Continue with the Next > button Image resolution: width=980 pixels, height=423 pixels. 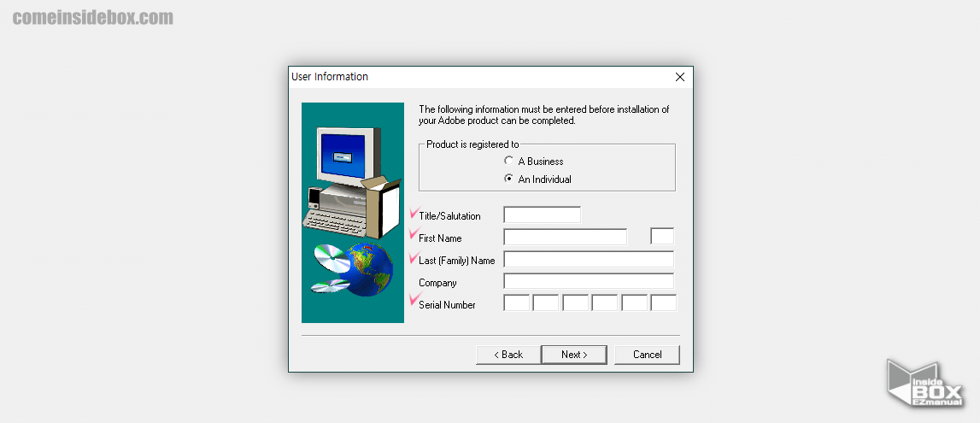[x=574, y=355]
